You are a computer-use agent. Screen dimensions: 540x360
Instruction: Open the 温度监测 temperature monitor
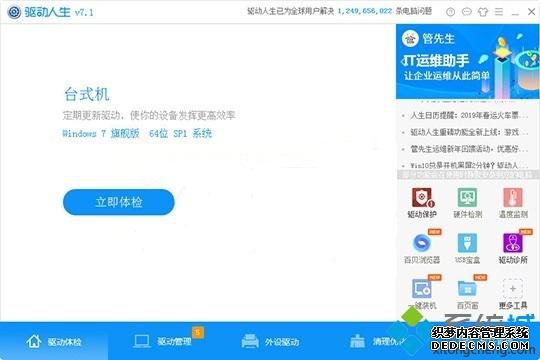[513, 203]
